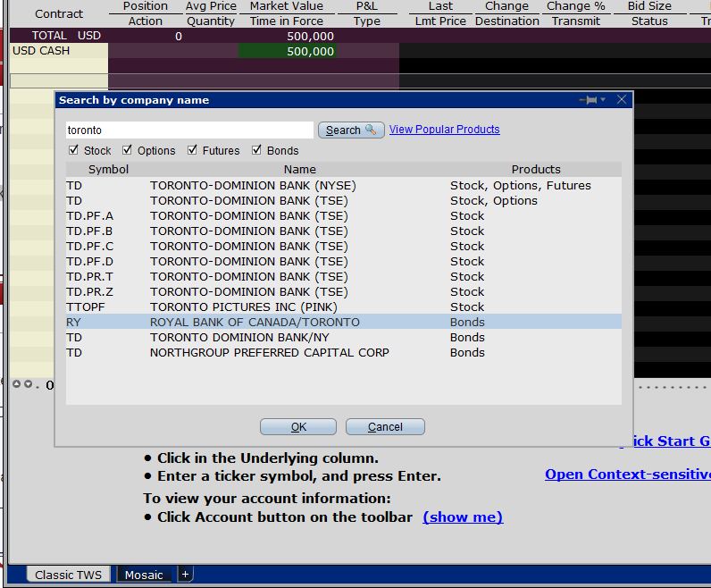Click the Avg Price column header
711x588 pixels.
pyautogui.click(x=211, y=6)
